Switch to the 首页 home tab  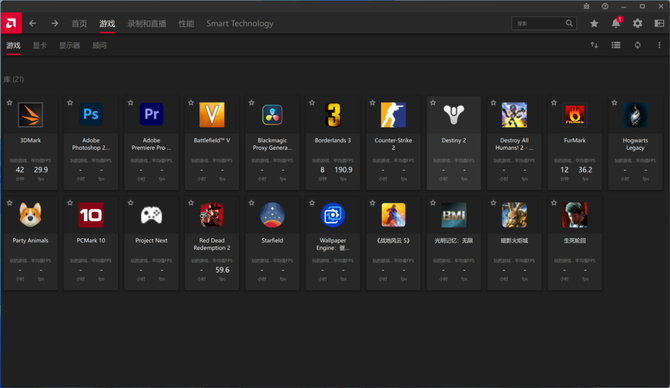[x=79, y=24]
